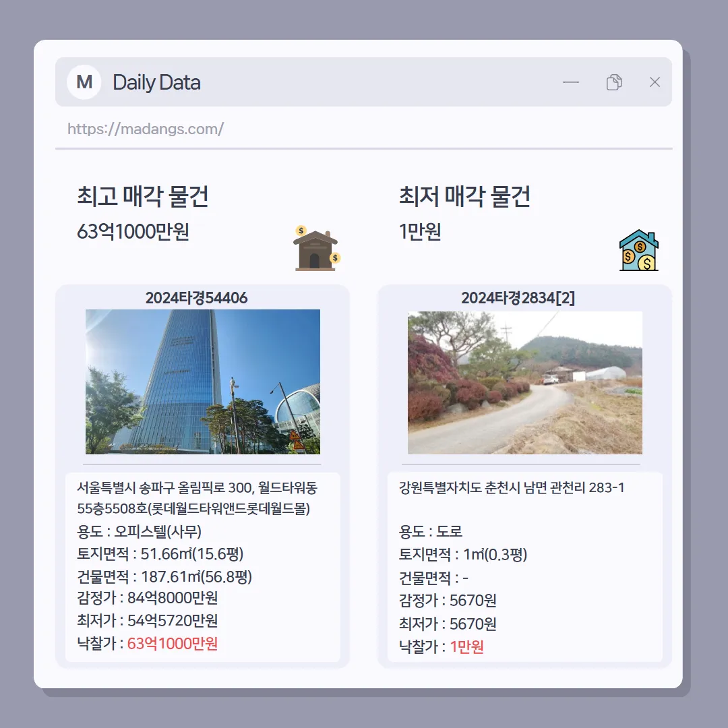The image size is (728, 728).
Task: Click the Daily Data title text
Action: 156,83
